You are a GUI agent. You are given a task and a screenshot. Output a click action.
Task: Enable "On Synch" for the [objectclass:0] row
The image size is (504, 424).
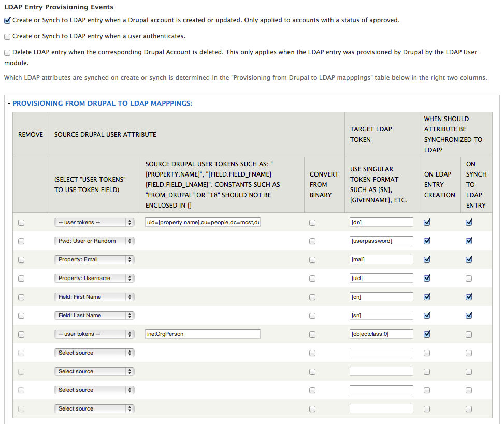[469, 334]
